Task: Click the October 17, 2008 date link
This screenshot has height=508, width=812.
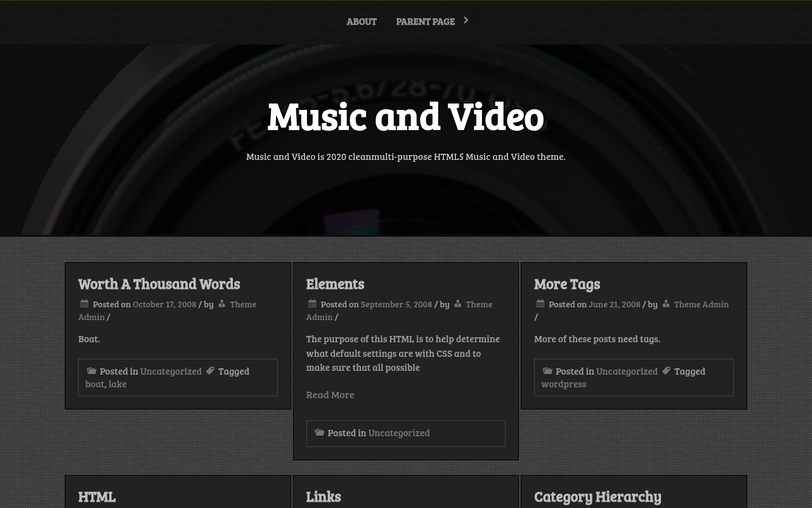Action: coord(164,304)
